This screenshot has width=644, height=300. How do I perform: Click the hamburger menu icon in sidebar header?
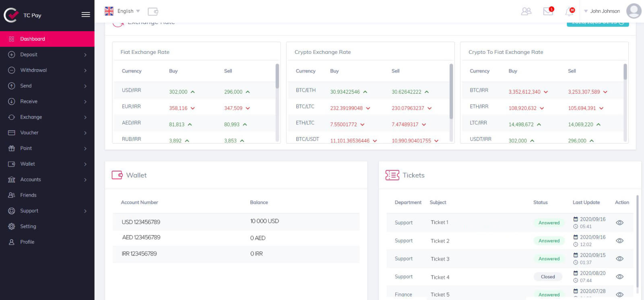coord(85,14)
